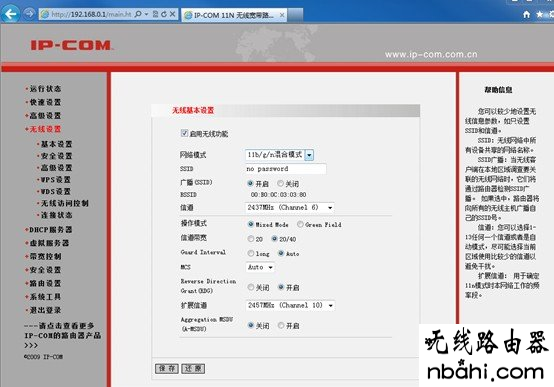The image size is (554, 387).
Task: Open 安全设置 under wireless settings menu
Action: [56, 156]
